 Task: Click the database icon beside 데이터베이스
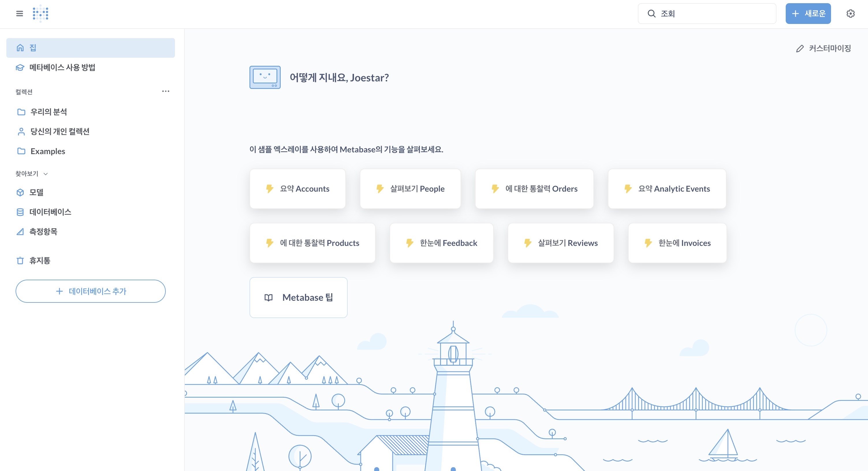[x=20, y=212]
